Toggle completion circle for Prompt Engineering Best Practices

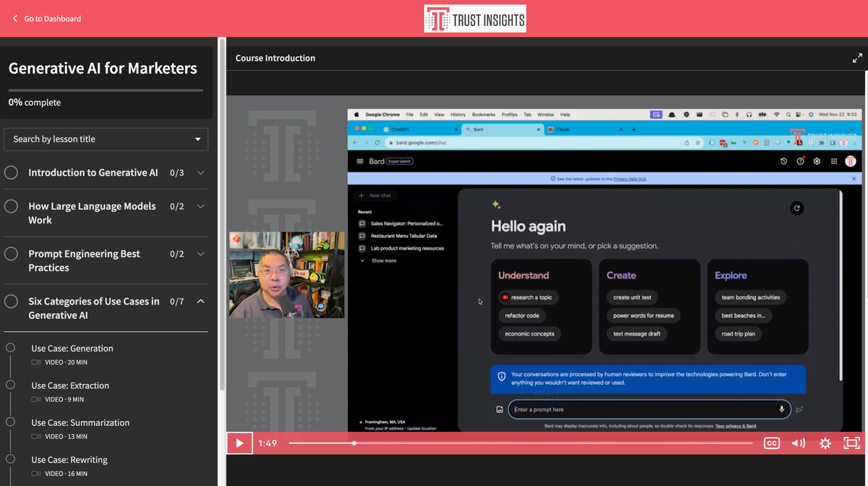pyautogui.click(x=11, y=254)
